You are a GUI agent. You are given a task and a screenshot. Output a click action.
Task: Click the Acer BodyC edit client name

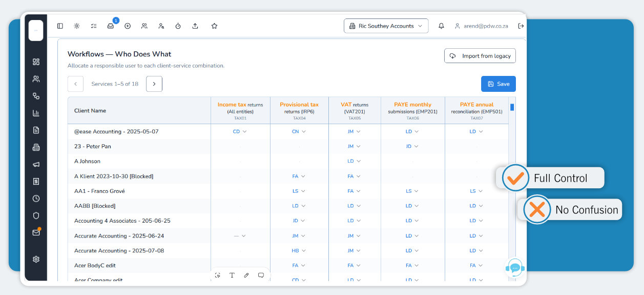(x=95, y=266)
